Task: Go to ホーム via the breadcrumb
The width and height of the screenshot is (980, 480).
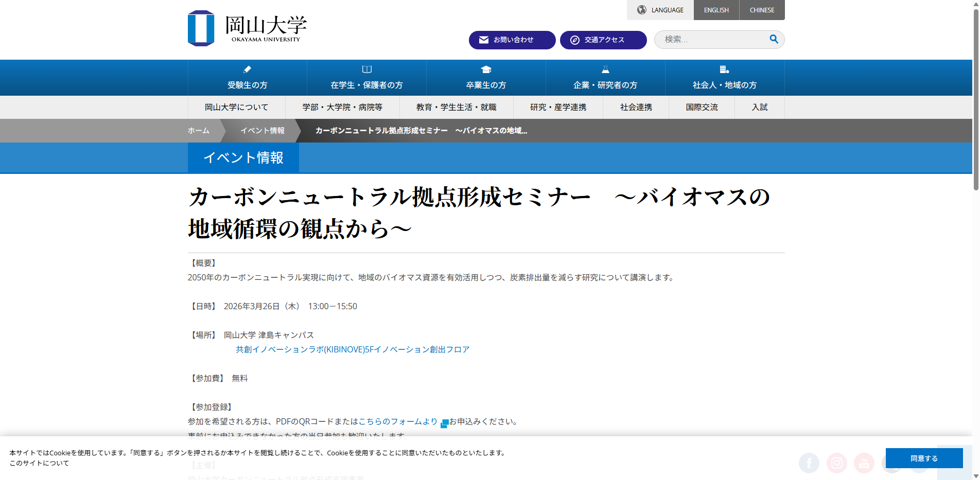Action: (198, 131)
